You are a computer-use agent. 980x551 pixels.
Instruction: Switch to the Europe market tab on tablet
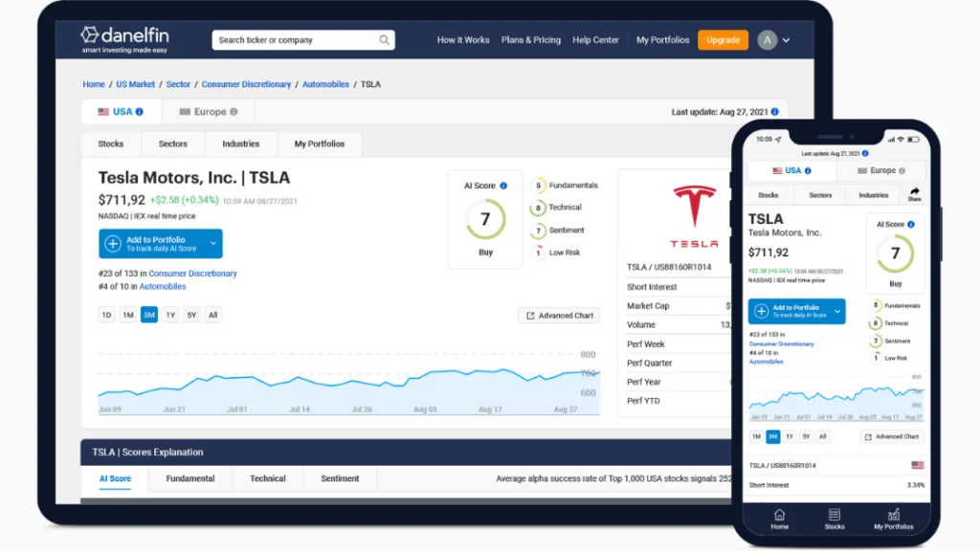(x=208, y=112)
